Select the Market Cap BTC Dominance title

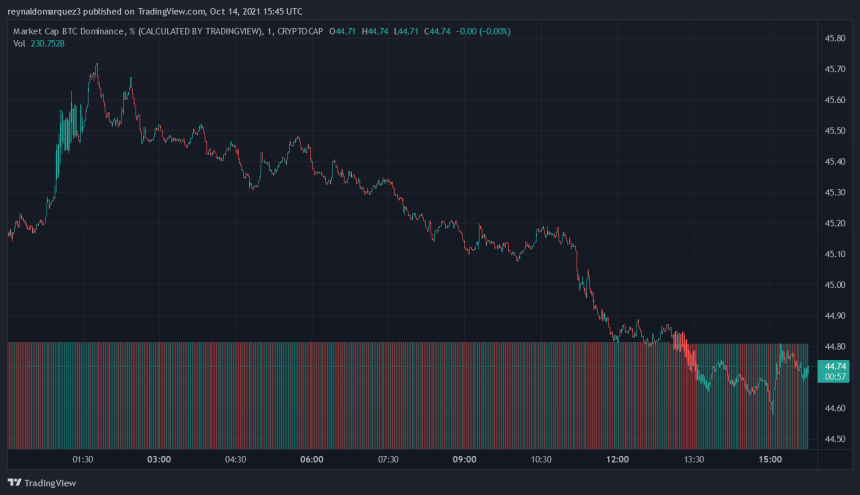(x=69, y=30)
